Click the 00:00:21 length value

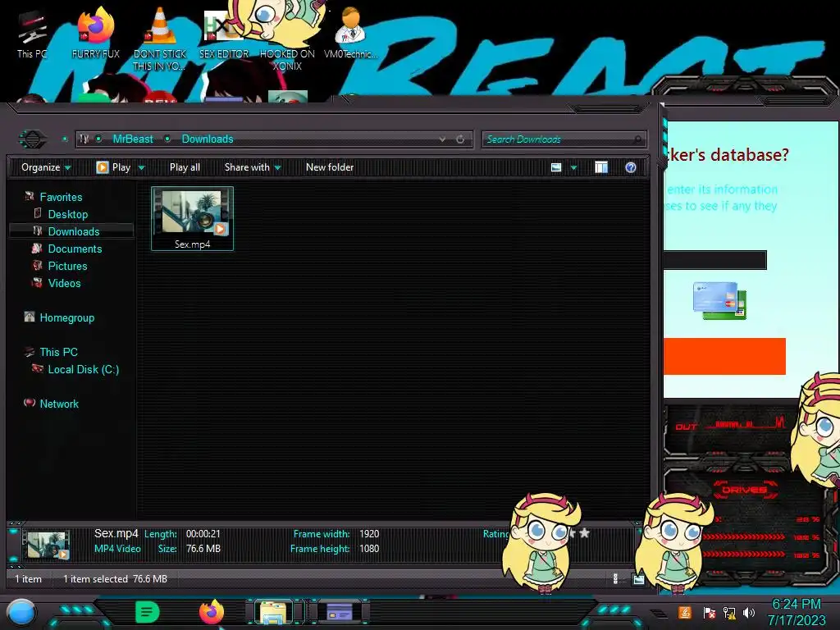coord(203,533)
